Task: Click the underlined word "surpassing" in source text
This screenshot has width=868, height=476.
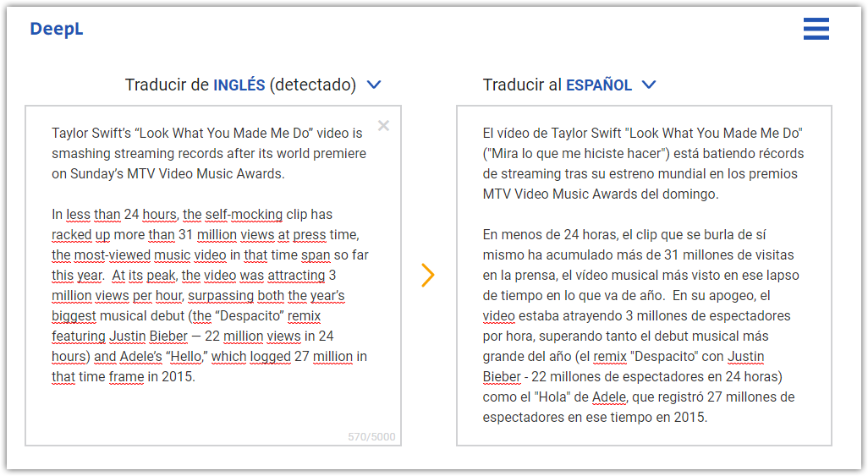Action: 218,296
